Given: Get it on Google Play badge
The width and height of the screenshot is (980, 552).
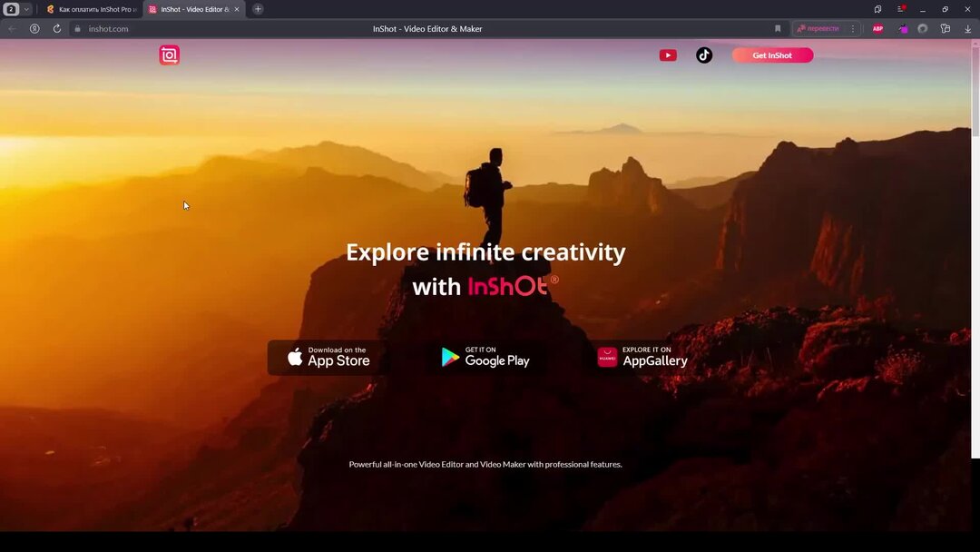Looking at the screenshot, I should [485, 358].
